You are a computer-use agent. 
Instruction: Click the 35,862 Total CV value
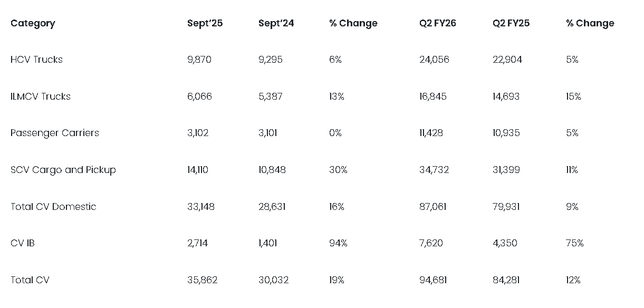tap(202, 280)
